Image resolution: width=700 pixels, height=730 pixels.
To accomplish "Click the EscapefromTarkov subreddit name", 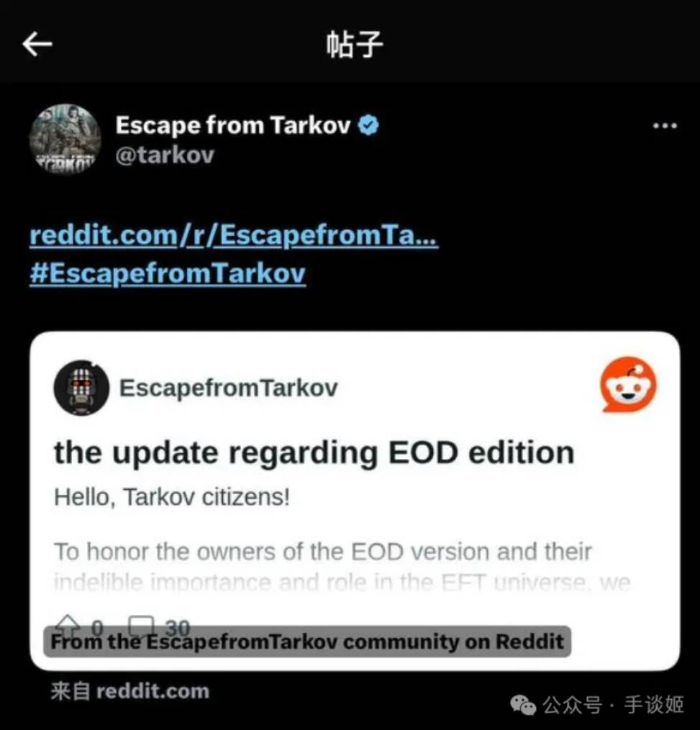I will pos(229,388).
